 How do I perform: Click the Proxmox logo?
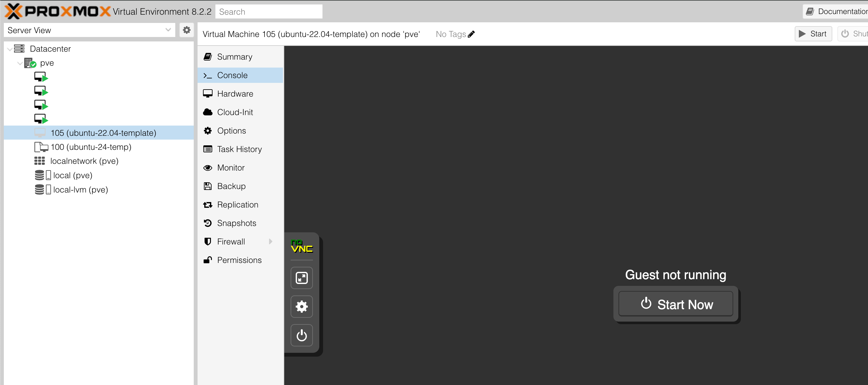(x=57, y=11)
